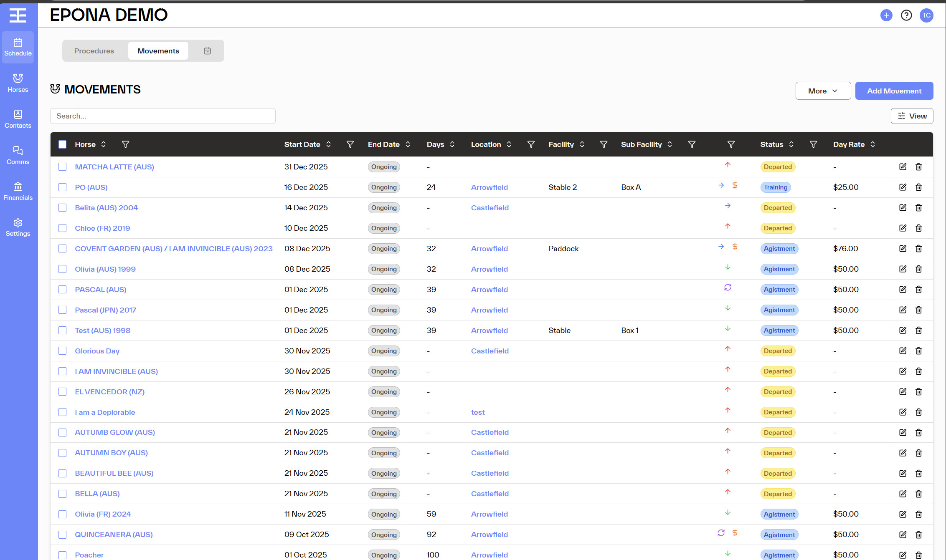Viewport: 946px width, 560px height.
Task: Open the Horses section in sidebar
Action: (18, 83)
